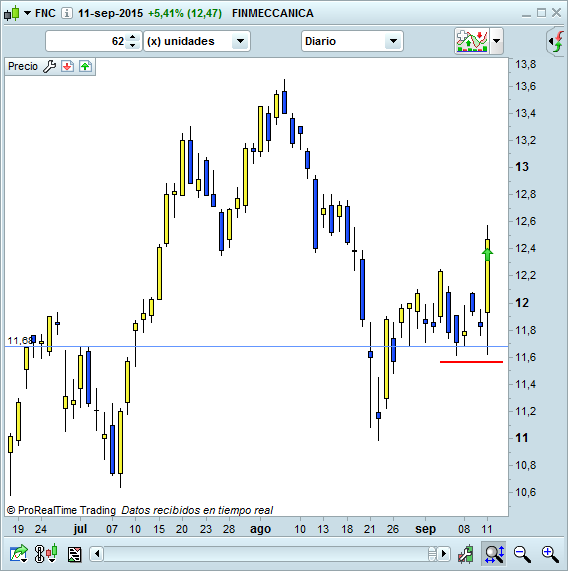This screenshot has height=571, width=568.
Task: Open the Diario timeframe dropdown
Action: 352,41
